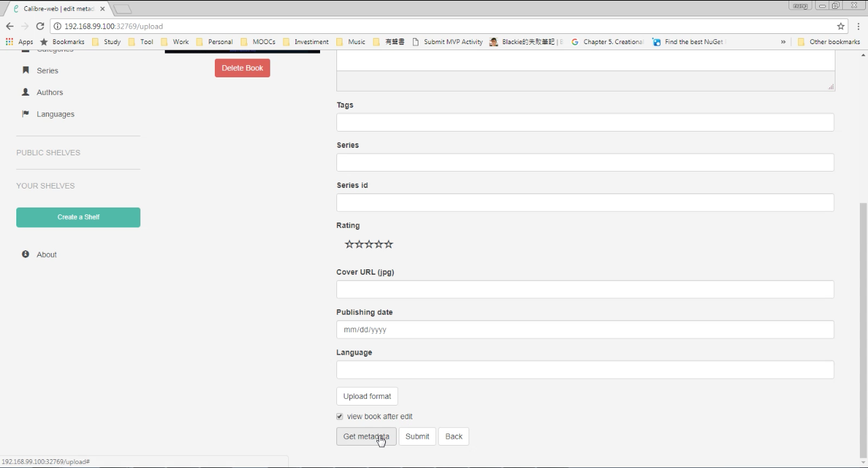Screen dimensions: 868x468
Task: Open Study bookmarks folder
Action: (106, 41)
